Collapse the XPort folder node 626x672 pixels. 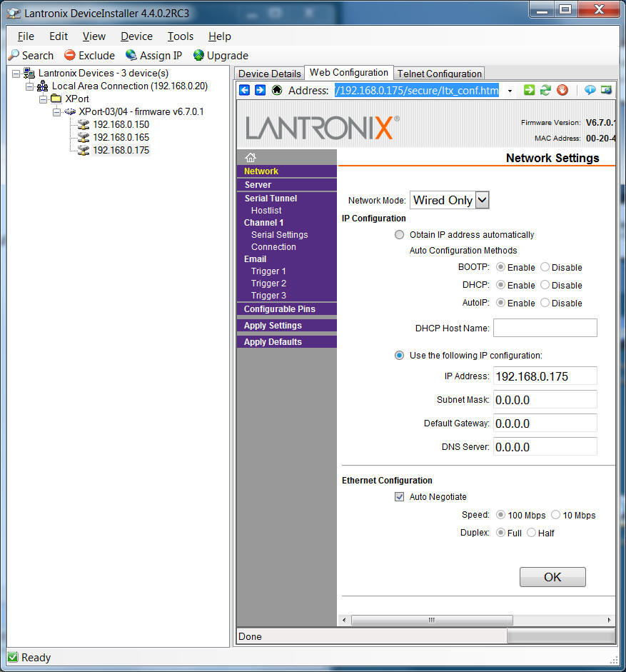[43, 99]
